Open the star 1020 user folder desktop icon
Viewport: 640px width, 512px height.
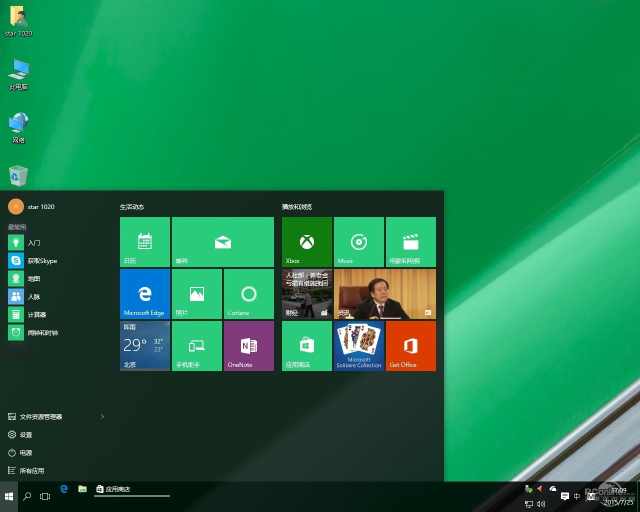[18, 22]
